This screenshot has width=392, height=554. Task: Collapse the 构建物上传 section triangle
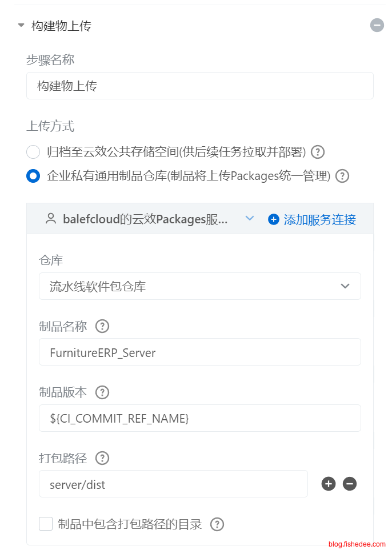click(x=21, y=26)
